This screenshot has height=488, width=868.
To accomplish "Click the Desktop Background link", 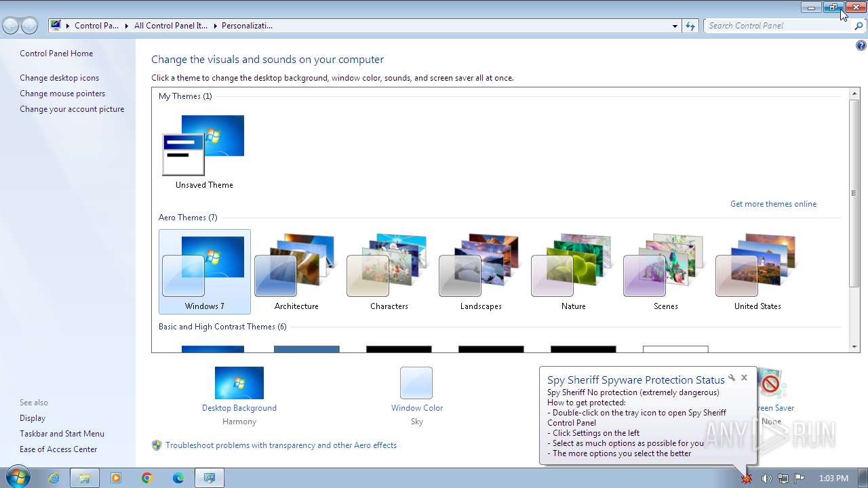I will (239, 408).
